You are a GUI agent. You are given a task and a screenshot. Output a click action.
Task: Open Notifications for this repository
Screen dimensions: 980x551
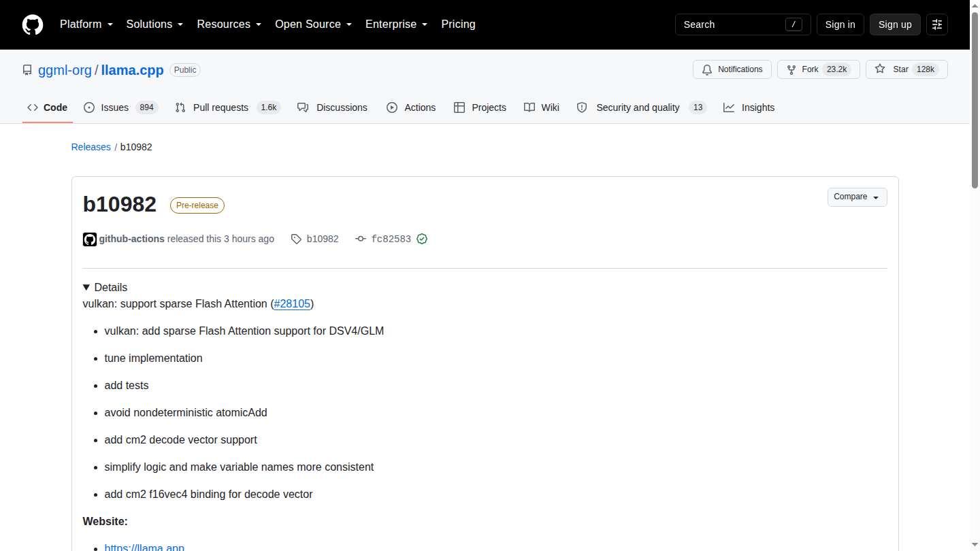(732, 69)
